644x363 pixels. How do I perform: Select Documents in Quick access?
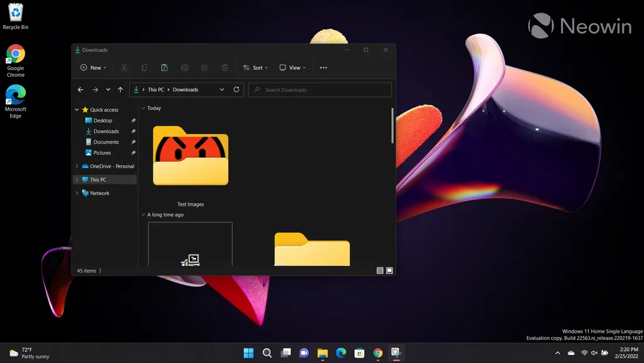pos(106,142)
